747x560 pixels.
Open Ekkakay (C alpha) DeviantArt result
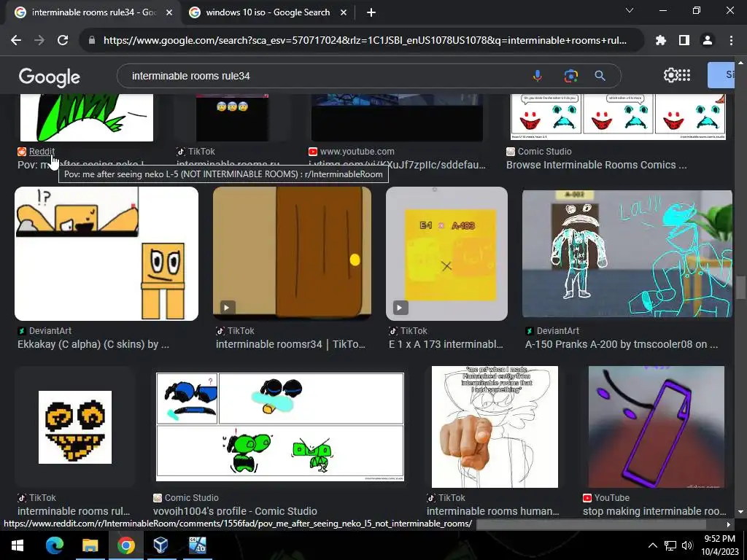point(93,344)
